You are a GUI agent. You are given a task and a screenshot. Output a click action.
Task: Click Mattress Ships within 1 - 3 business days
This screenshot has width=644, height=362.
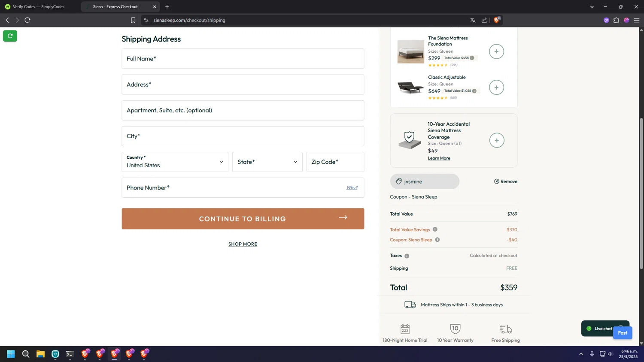pyautogui.click(x=462, y=305)
